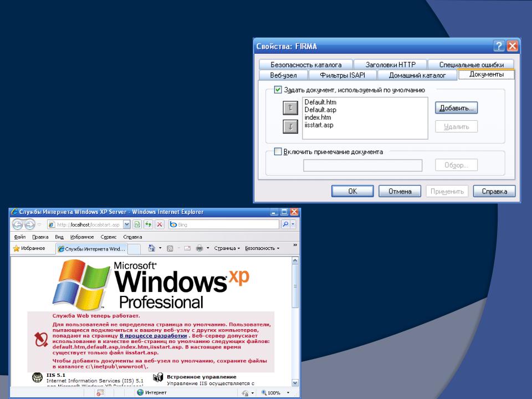Open the Вид menu

click(59, 237)
